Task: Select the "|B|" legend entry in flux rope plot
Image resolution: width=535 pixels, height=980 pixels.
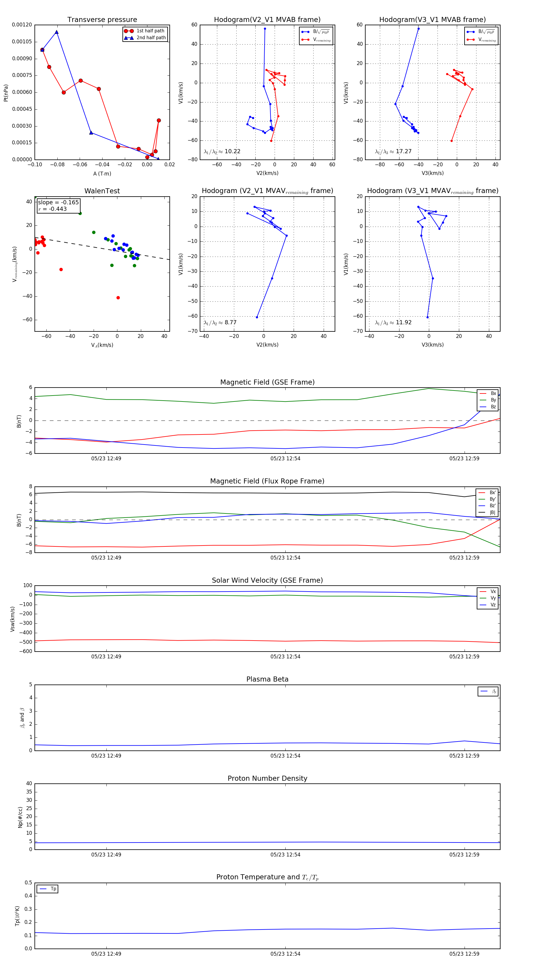Action: pos(487,513)
